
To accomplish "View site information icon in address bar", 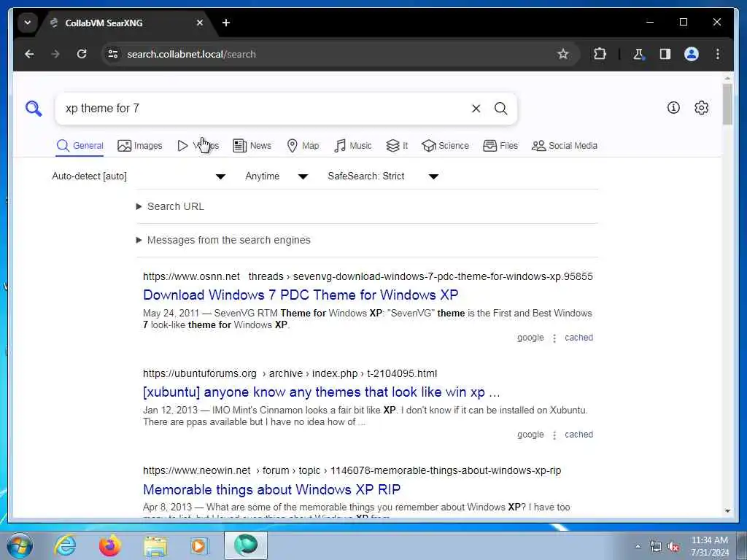I will click(x=113, y=54).
